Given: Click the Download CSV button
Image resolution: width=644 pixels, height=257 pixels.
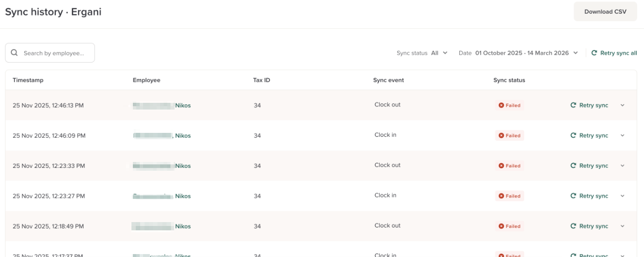Looking at the screenshot, I should [605, 12].
